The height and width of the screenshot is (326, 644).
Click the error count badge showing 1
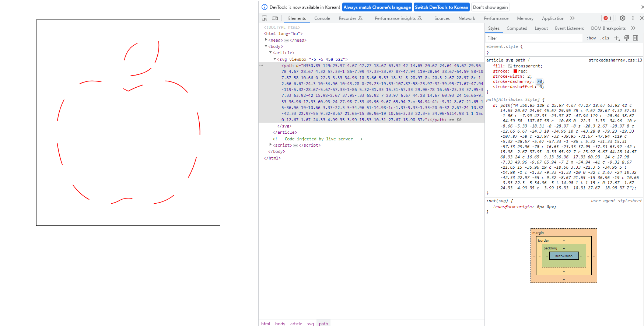[x=608, y=18]
